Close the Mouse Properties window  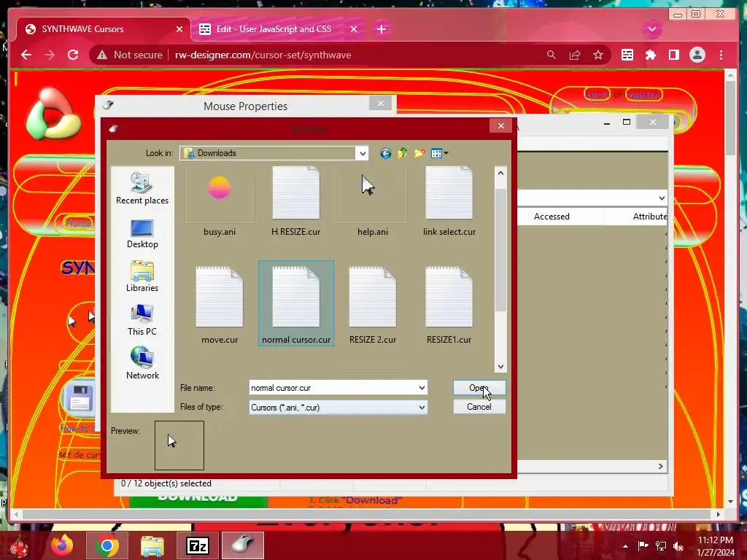tap(380, 103)
